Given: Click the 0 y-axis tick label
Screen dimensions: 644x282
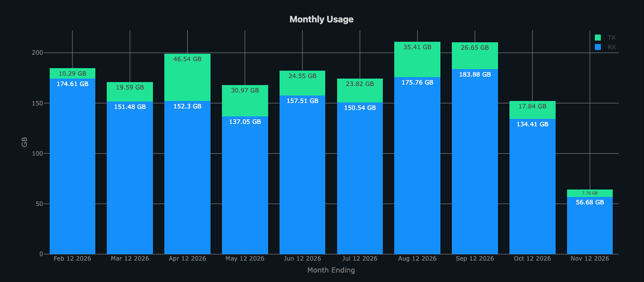Looking at the screenshot, I should click(42, 254).
